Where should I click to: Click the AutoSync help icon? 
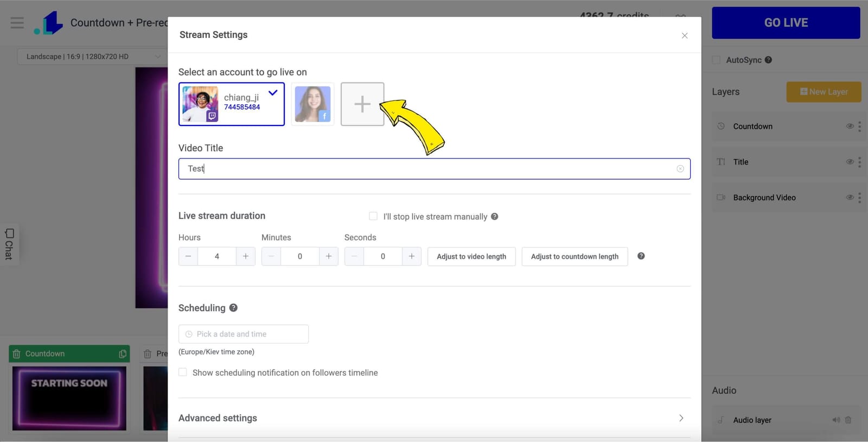click(x=768, y=60)
